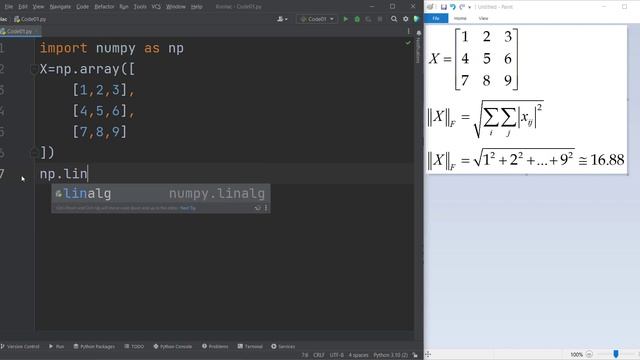
Task: Click the Paint zoom slider handle
Action: coord(616,354)
